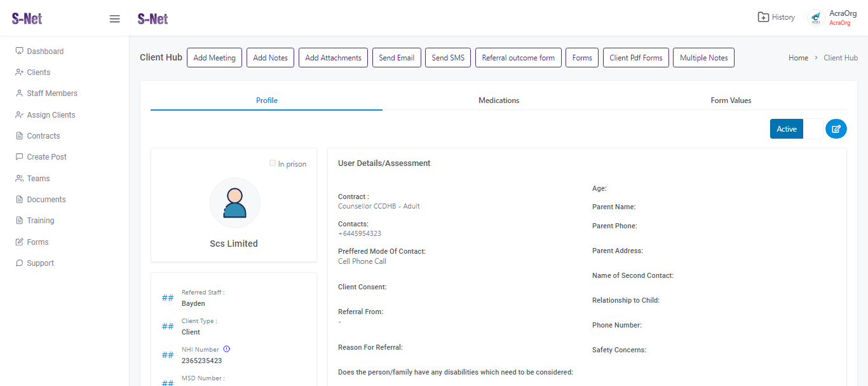Switch to the Medications tab
The width and height of the screenshot is (868, 386).
[x=499, y=100]
